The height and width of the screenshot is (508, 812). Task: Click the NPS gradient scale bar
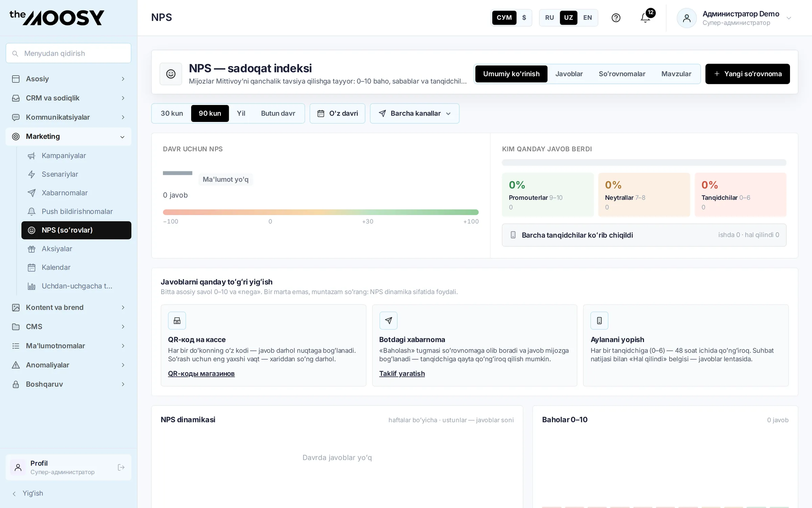[321, 212]
